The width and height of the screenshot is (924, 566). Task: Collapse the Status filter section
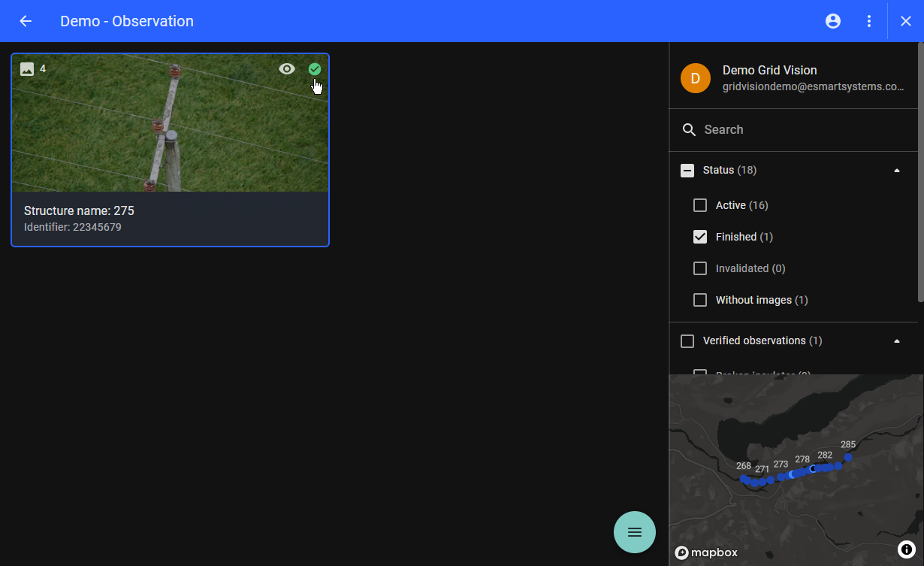896,171
